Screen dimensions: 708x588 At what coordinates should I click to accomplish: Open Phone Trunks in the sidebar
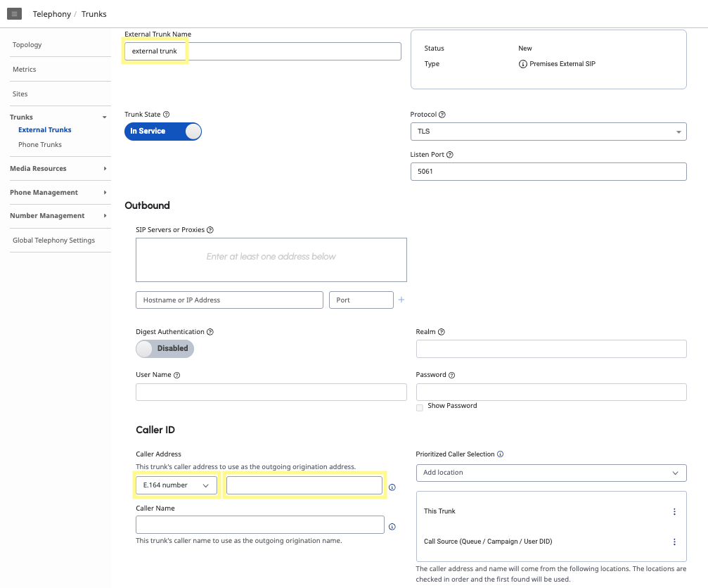pyautogui.click(x=40, y=145)
